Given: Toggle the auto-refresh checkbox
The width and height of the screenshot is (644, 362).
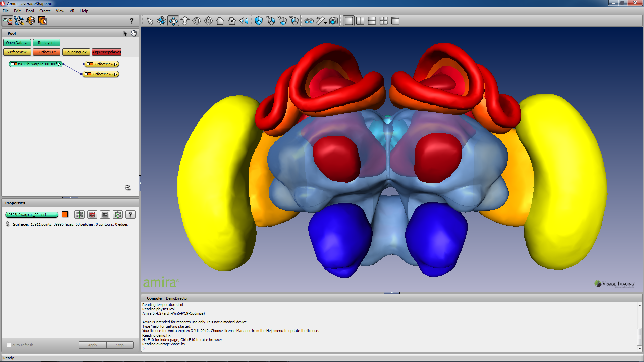Looking at the screenshot, I should pyautogui.click(x=8, y=345).
